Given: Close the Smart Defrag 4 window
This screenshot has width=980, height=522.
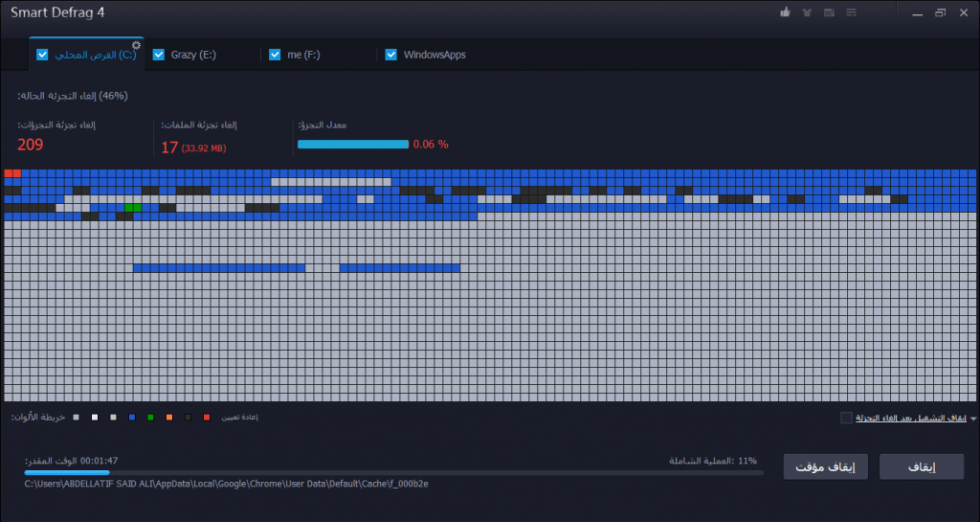Looking at the screenshot, I should (963, 12).
